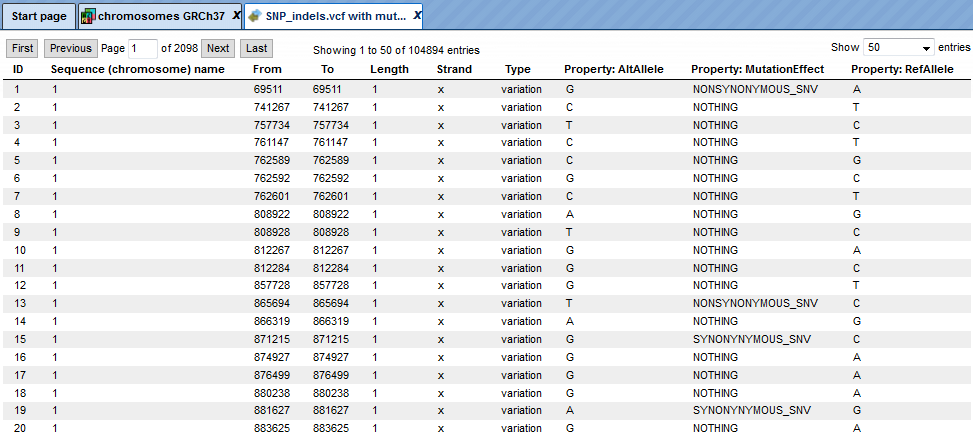Screen dimensions: 973x438
Task: Select row 13 NONSYNONYMOUS_SNV at 865694
Action: (x=486, y=303)
